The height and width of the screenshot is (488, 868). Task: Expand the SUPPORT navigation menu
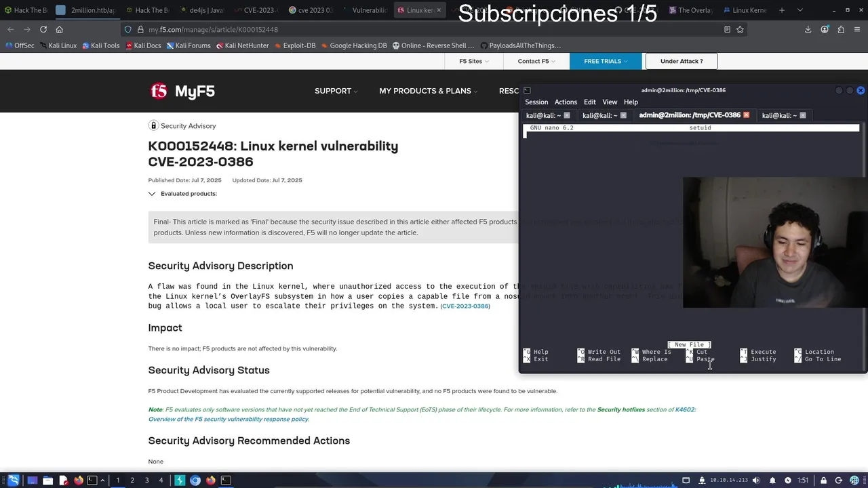click(336, 91)
